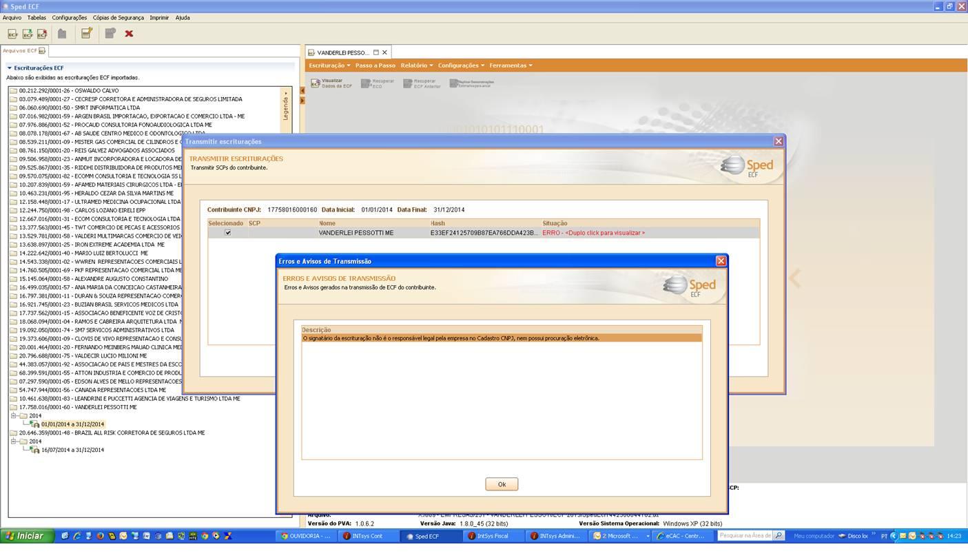Viewport: 968px width, 560px height.
Task: Click the ECF icon with red arrow
Action: tap(42, 34)
